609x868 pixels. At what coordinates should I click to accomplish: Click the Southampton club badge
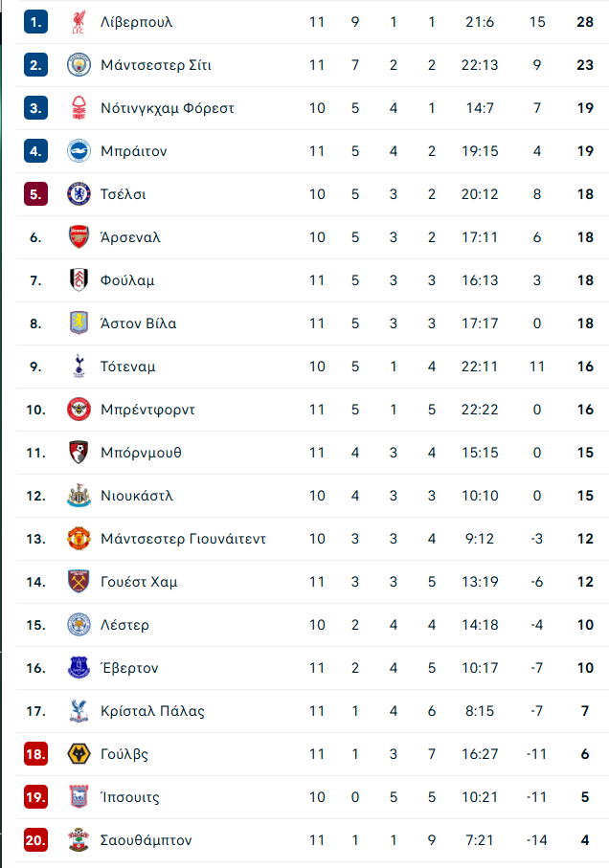(79, 840)
